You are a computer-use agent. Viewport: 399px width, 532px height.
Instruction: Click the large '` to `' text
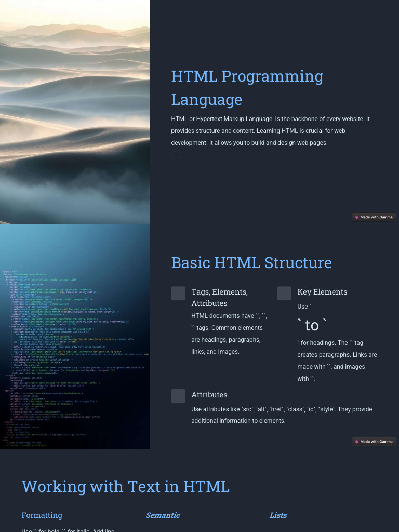click(312, 325)
